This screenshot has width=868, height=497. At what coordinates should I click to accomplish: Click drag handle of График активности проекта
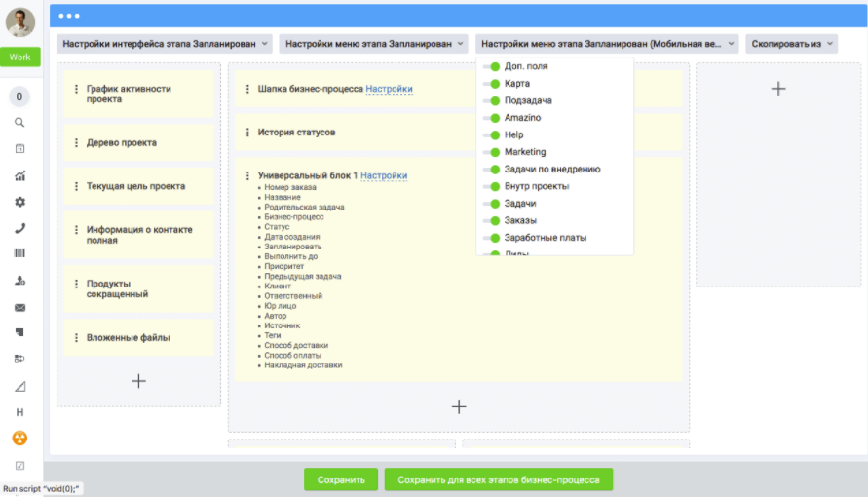tap(76, 89)
